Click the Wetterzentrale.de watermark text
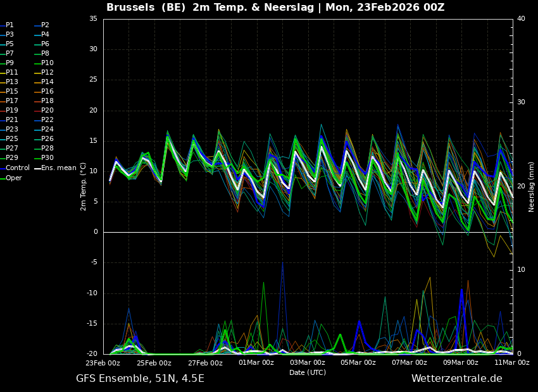Screen dimensions: 538x392 pos(456,379)
